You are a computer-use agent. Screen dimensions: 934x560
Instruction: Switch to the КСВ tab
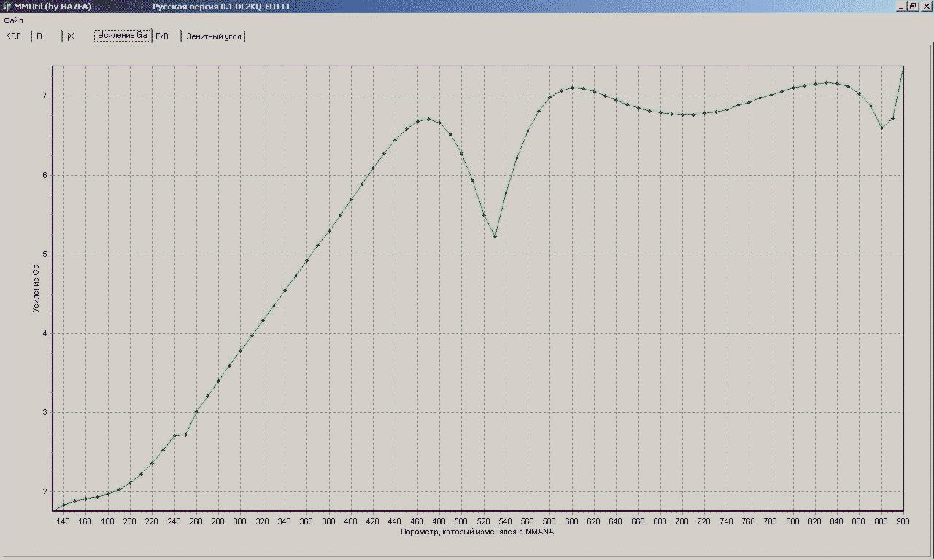coord(14,36)
